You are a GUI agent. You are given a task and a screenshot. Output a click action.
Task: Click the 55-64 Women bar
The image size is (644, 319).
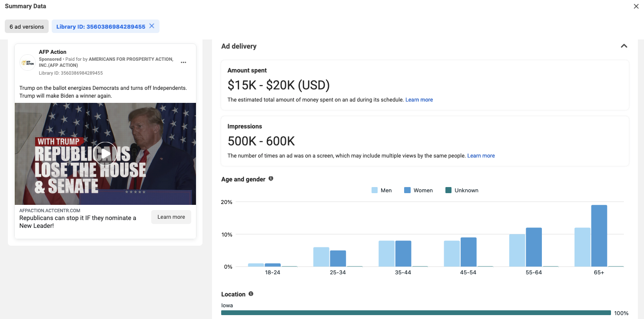pyautogui.click(x=534, y=247)
